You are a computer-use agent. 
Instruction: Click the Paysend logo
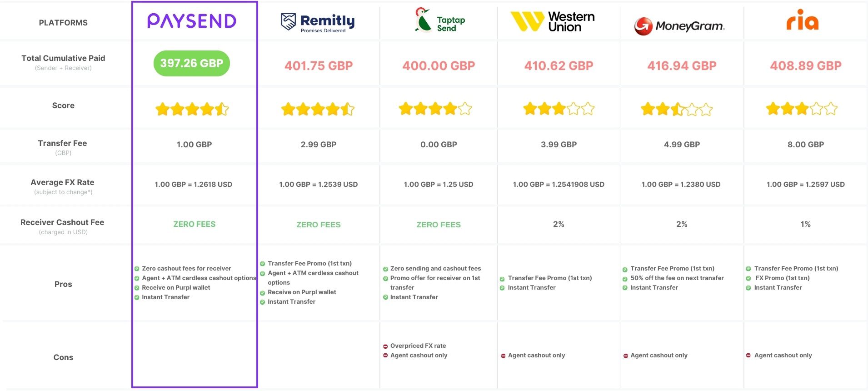(192, 21)
